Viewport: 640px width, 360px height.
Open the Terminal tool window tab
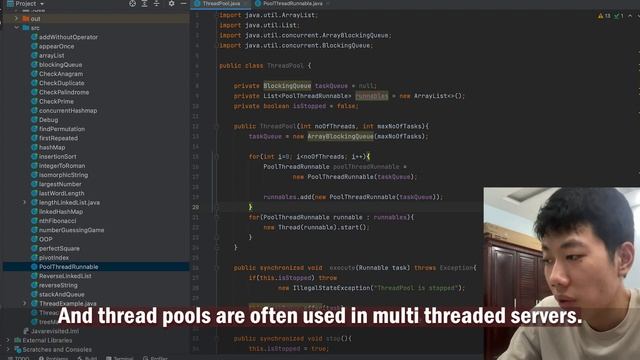(x=120, y=358)
